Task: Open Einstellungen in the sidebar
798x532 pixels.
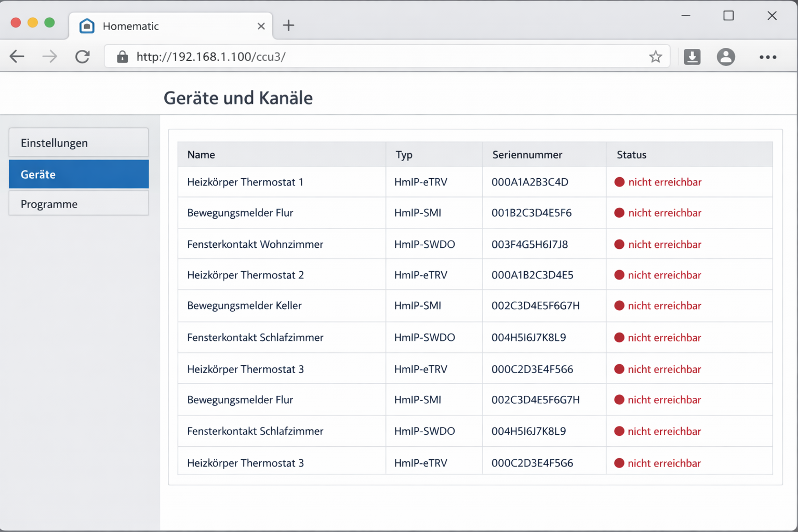Action: [x=78, y=143]
